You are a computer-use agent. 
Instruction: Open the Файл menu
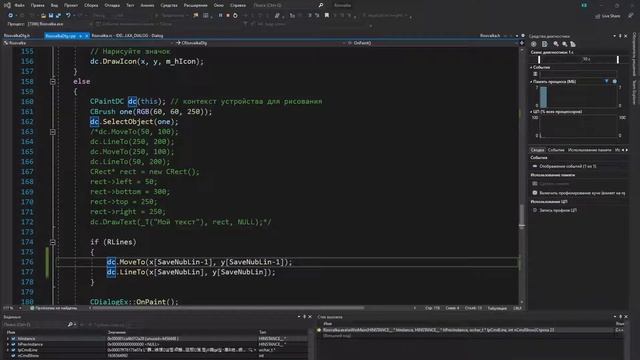[x=19, y=5]
